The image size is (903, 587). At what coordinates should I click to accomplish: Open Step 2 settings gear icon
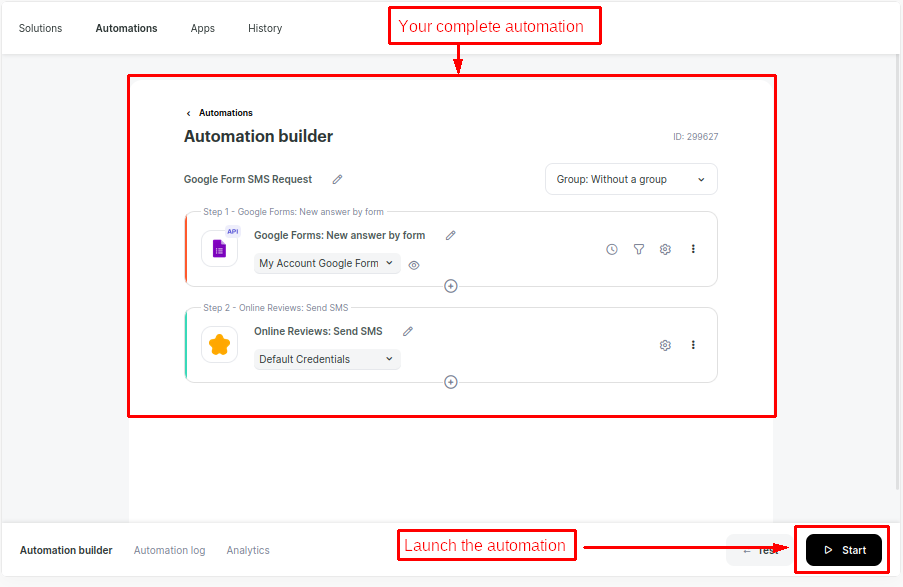tap(665, 345)
